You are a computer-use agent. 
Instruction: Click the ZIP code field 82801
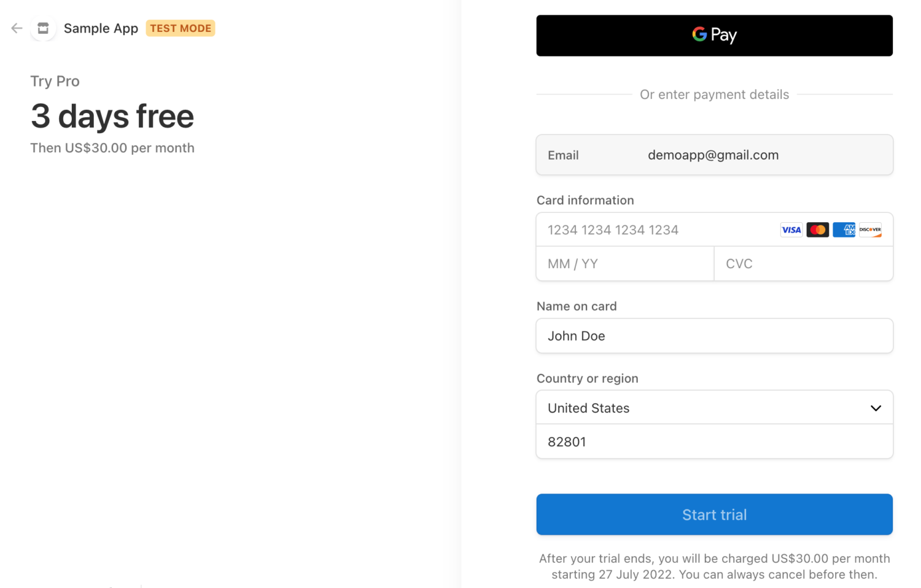[715, 441]
